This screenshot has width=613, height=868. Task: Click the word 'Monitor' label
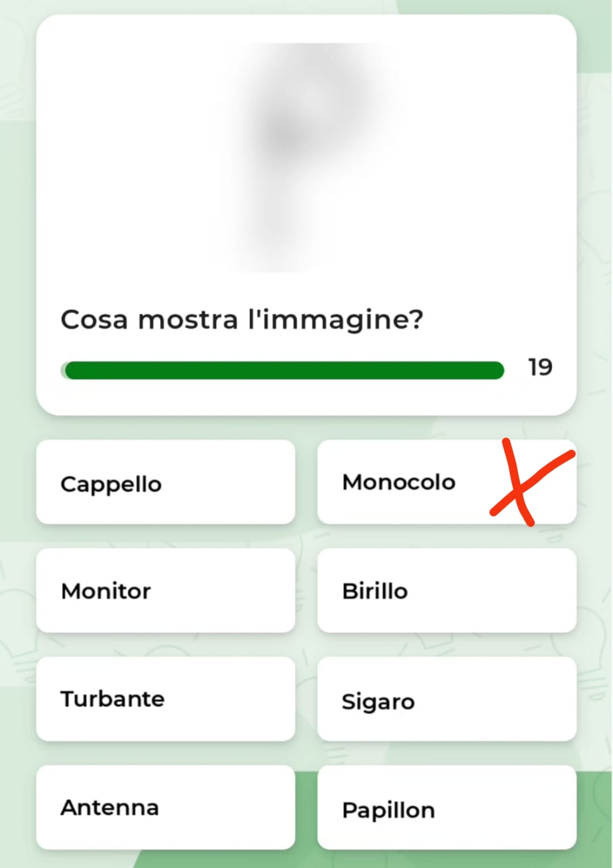click(x=106, y=591)
